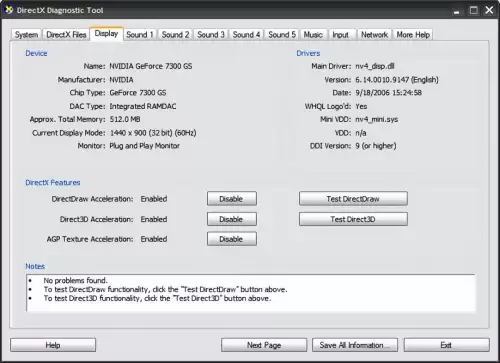The width and height of the screenshot is (500, 363).
Task: Start the Test Direct3D button
Action: 353,219
